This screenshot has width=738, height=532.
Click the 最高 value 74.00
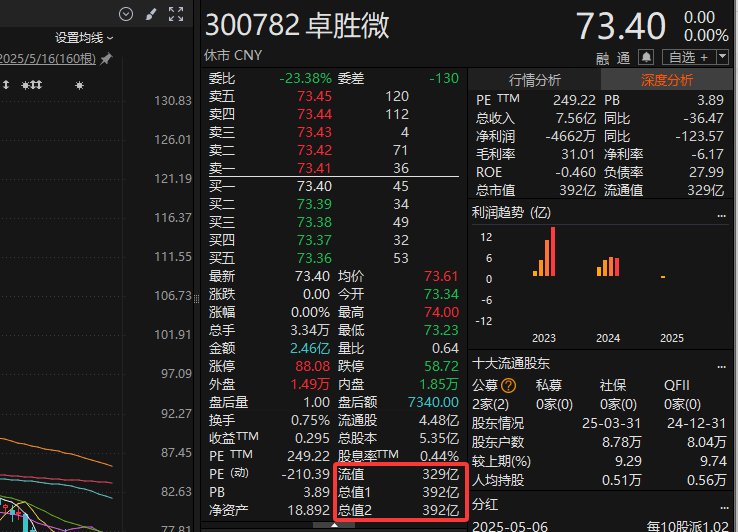pyautogui.click(x=441, y=312)
